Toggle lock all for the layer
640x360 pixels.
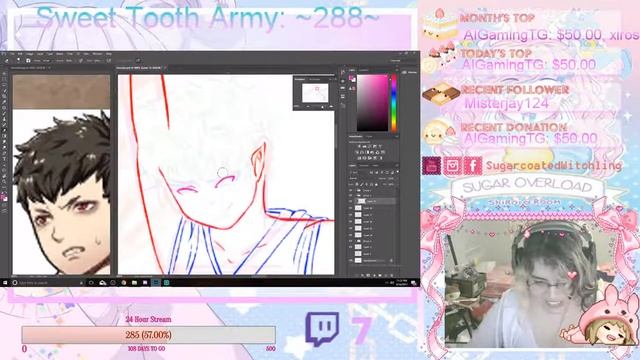point(376,184)
